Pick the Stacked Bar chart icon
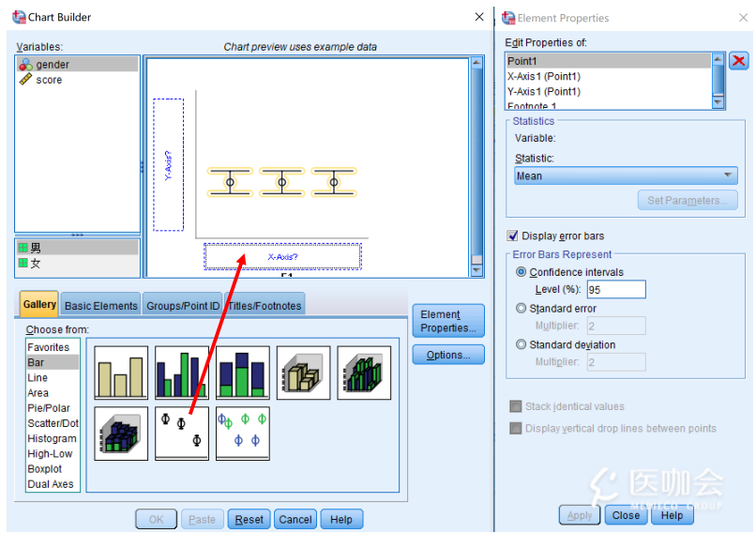Viewport: 756px width, 533px height. (x=243, y=373)
